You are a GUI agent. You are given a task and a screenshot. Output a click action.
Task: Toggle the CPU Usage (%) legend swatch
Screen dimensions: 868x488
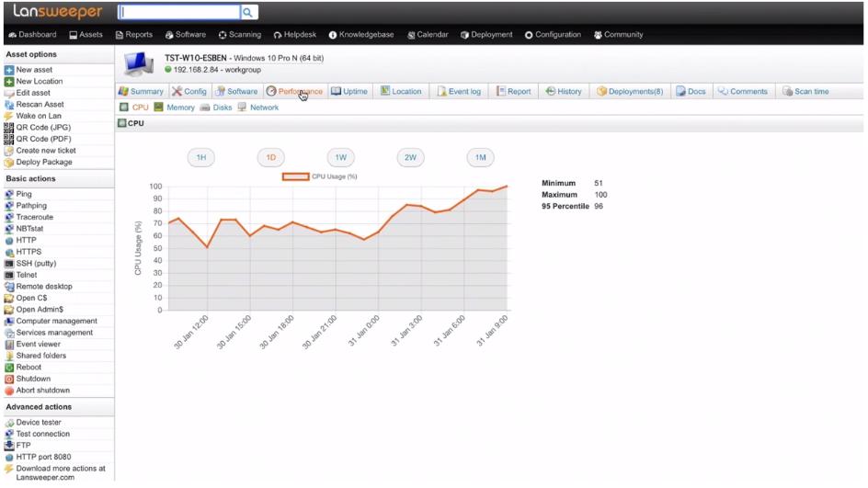tap(295, 176)
